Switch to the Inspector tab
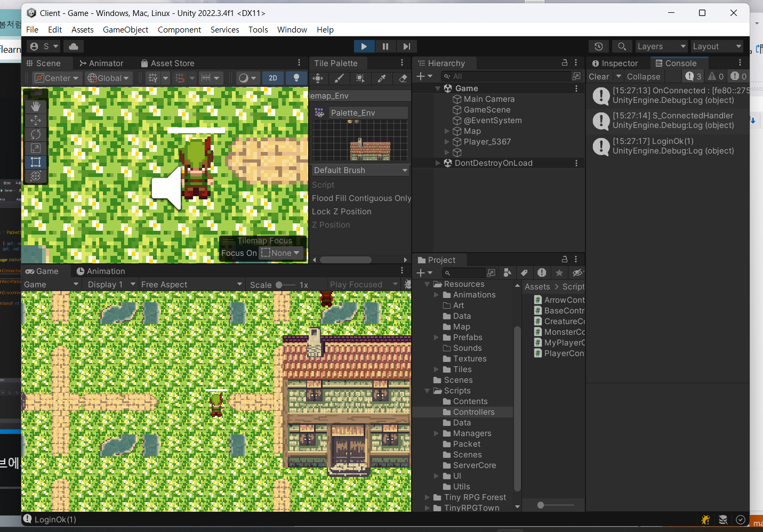Image resolution: width=763 pixels, height=532 pixels. 615,63
